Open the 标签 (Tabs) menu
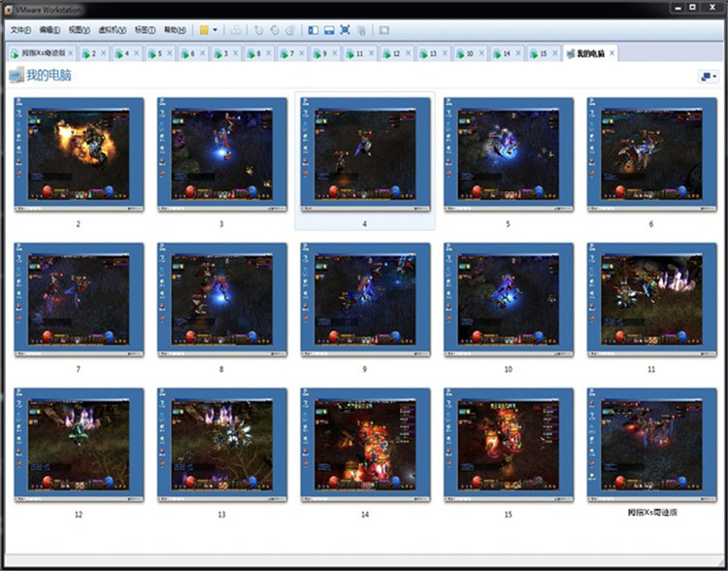 (x=145, y=30)
